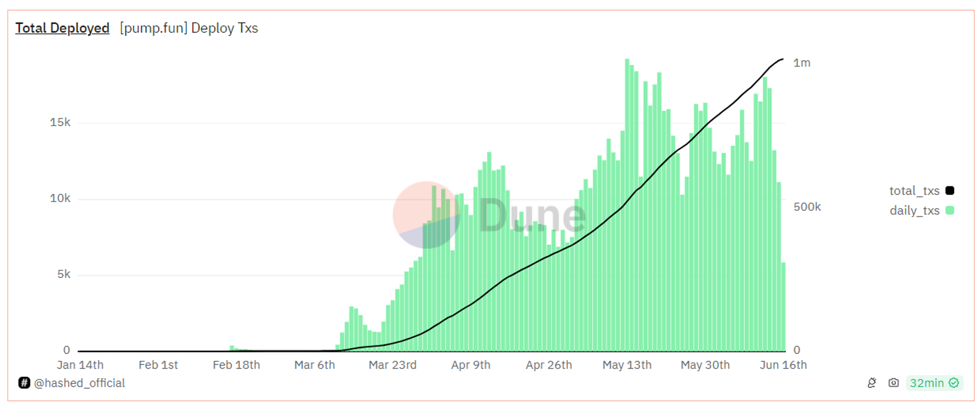The image size is (980, 408).
Task: Click the black Hashed hashtag avatar
Action: [x=24, y=383]
